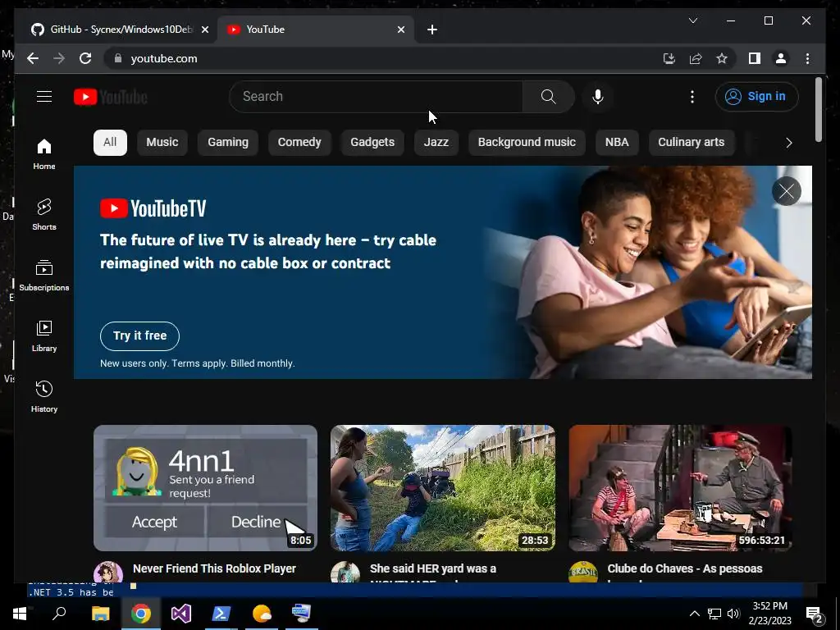Viewport: 840px width, 630px height.
Task: Open Never Friend This Roblox Player thumbnail
Action: click(x=205, y=488)
